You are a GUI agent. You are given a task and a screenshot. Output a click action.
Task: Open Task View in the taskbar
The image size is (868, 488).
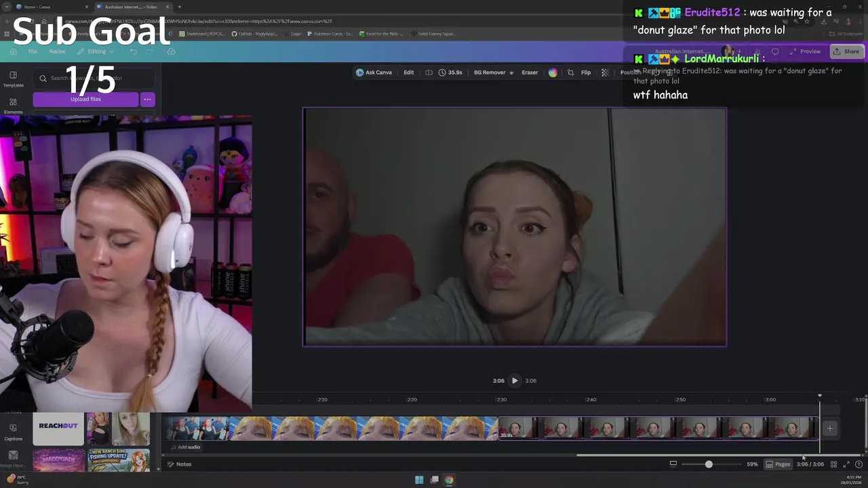pyautogui.click(x=434, y=480)
